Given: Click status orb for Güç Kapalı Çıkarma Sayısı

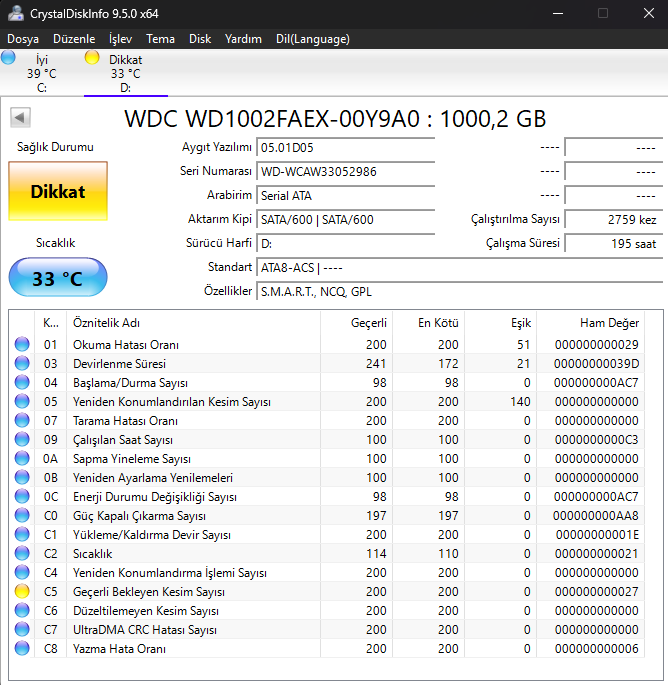Looking at the screenshot, I should coord(22,515).
